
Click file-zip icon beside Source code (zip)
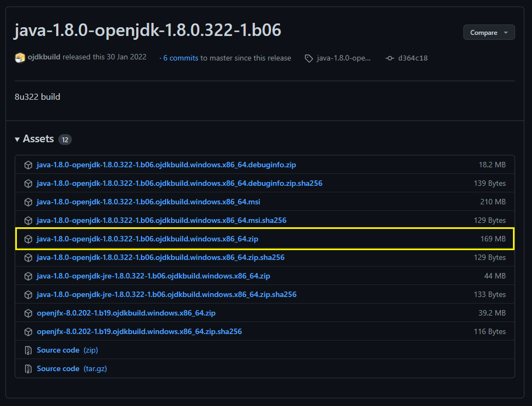28,350
